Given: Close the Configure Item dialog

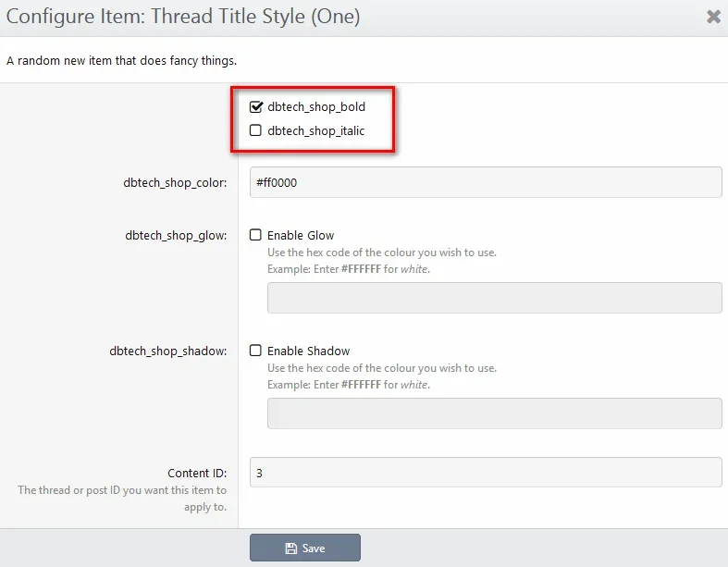Looking at the screenshot, I should (x=713, y=17).
